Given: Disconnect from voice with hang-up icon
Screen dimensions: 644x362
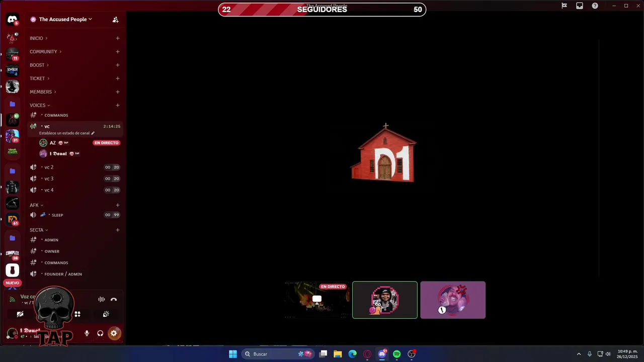Looking at the screenshot, I should point(114,300).
